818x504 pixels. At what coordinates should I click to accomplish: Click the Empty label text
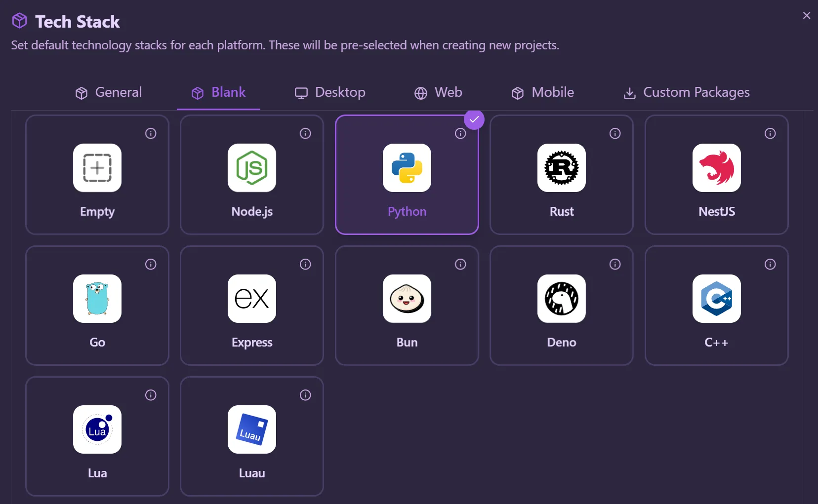point(97,212)
